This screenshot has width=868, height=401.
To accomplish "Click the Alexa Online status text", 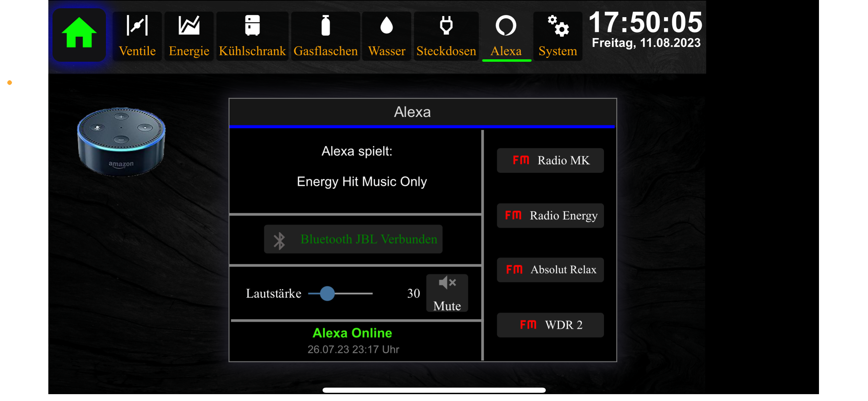I will pyautogui.click(x=352, y=333).
